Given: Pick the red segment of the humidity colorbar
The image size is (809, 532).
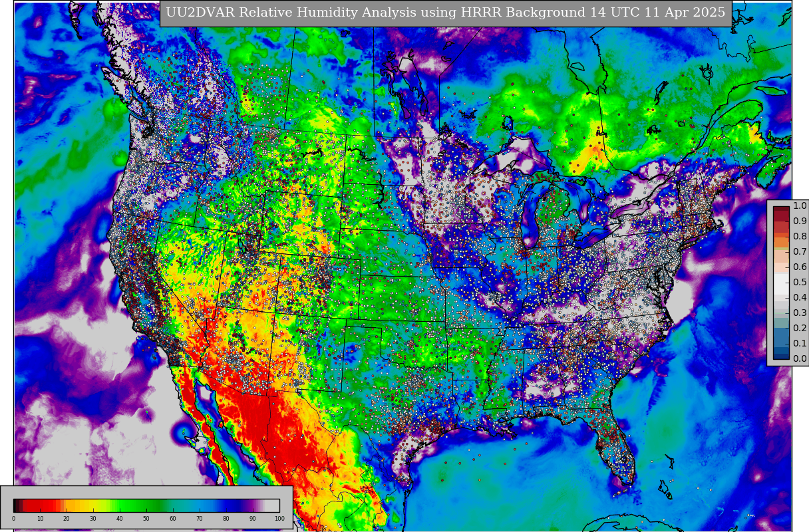Looking at the screenshot, I should 41,505.
